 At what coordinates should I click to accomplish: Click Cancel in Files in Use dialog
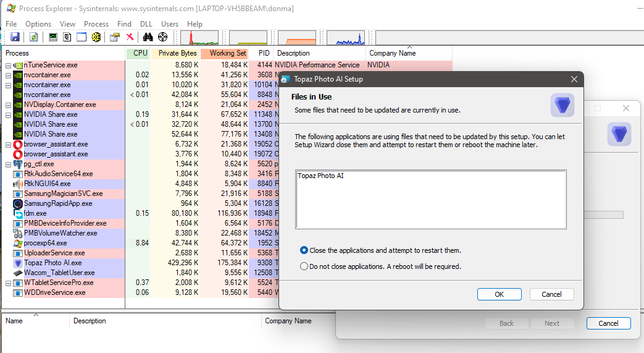[551, 294]
